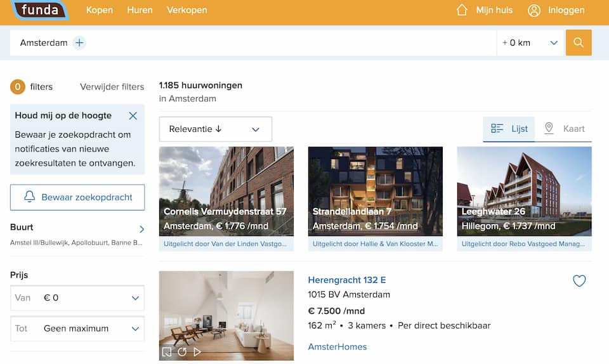Open the Relevantie sort dropdown
Viewport: 609px width, 364px height.
(x=215, y=129)
